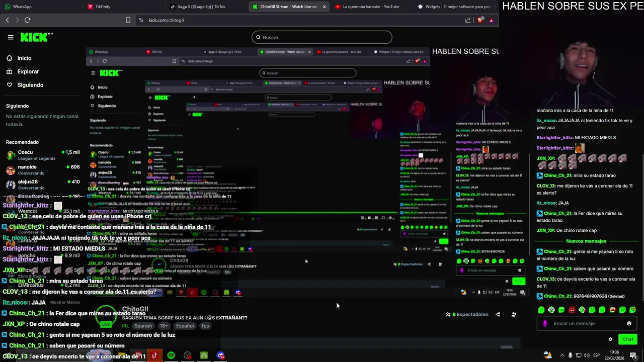
Task: Select the 18+ tag below stream title
Action: (164, 326)
